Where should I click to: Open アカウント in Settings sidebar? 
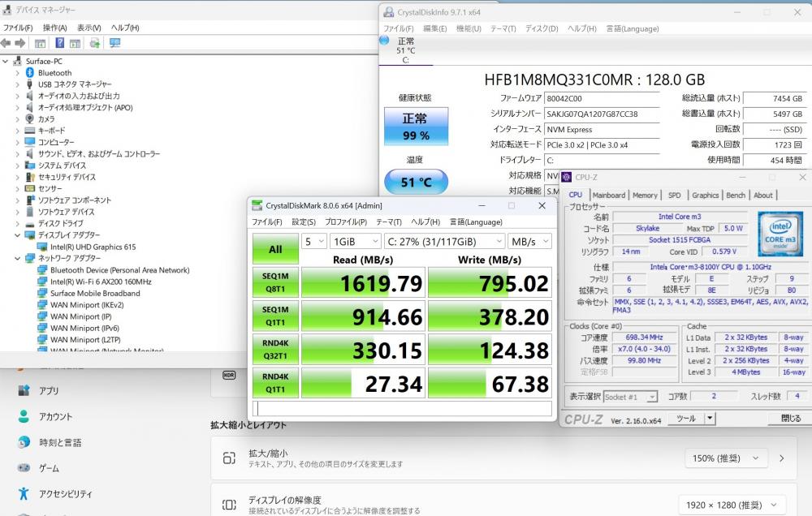(x=55, y=416)
